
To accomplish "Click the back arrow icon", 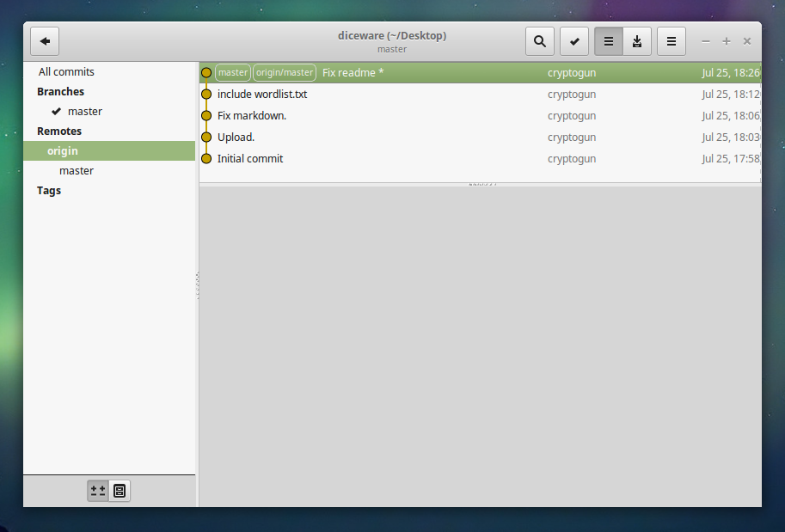I will click(44, 40).
